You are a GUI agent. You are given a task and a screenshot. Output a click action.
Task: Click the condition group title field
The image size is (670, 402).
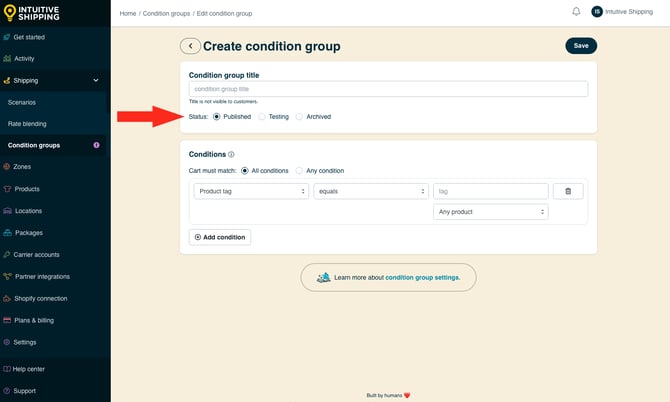tap(388, 89)
